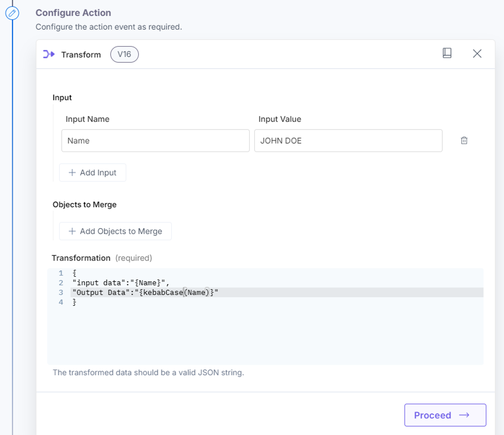The height and width of the screenshot is (435, 504).
Task: Click the pencil edit step icon
Action: click(12, 13)
